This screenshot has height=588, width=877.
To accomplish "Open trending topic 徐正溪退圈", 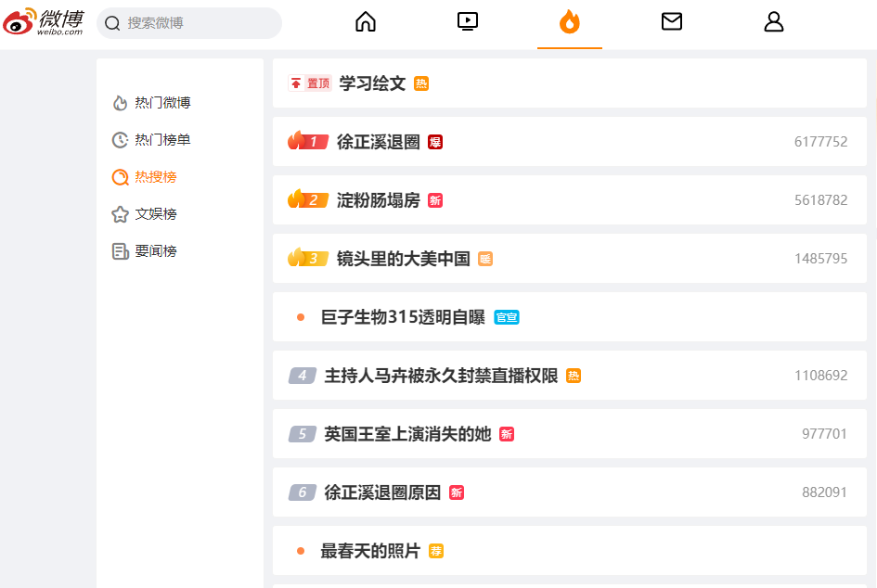I will pyautogui.click(x=378, y=142).
